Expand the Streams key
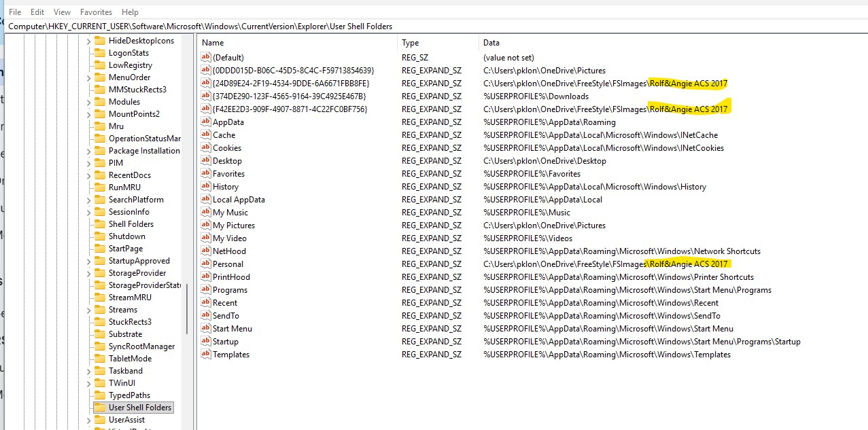 88,310
